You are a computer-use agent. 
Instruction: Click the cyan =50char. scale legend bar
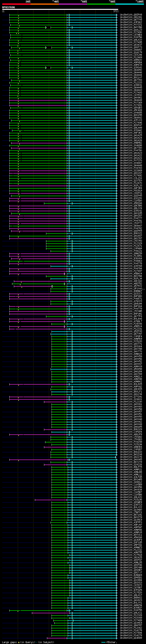point(103,642)
